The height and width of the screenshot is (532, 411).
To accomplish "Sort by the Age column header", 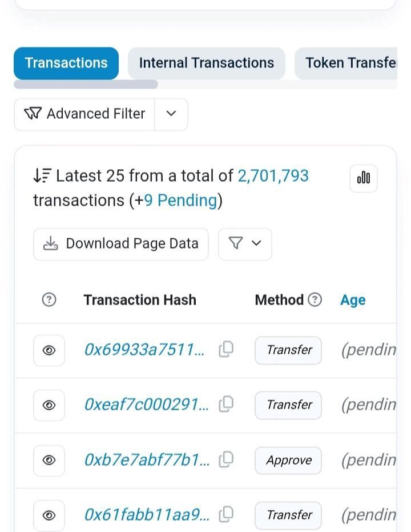I will coord(353,300).
